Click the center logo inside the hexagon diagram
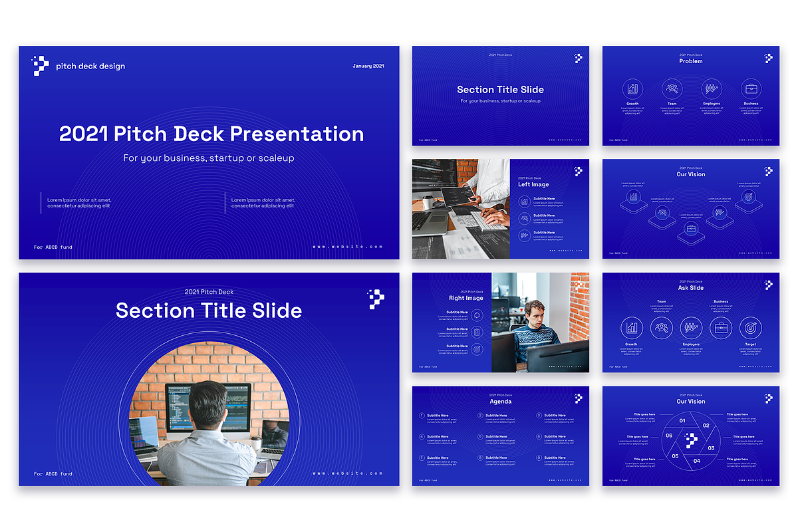Image resolution: width=798 pixels, height=532 pixels. pyautogui.click(x=691, y=440)
